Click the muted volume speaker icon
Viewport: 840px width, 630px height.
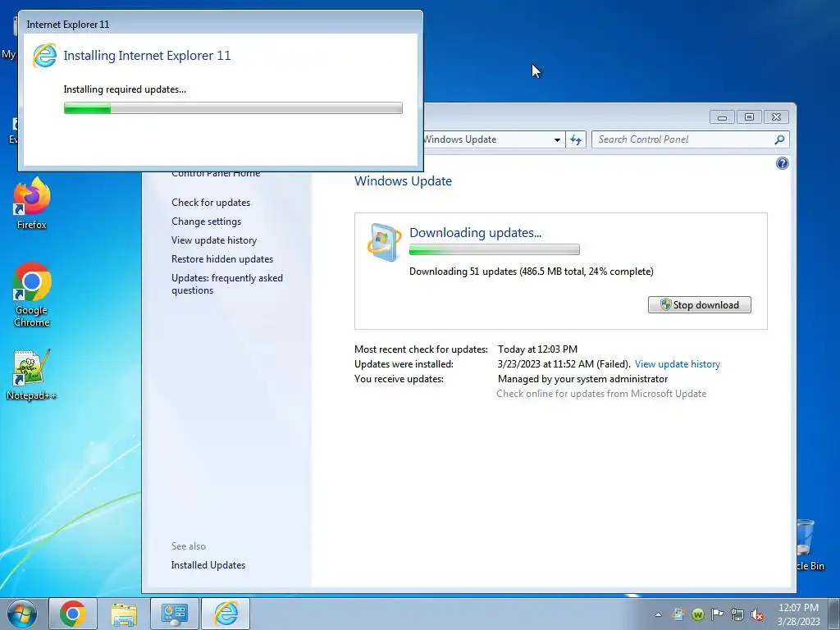click(757, 614)
